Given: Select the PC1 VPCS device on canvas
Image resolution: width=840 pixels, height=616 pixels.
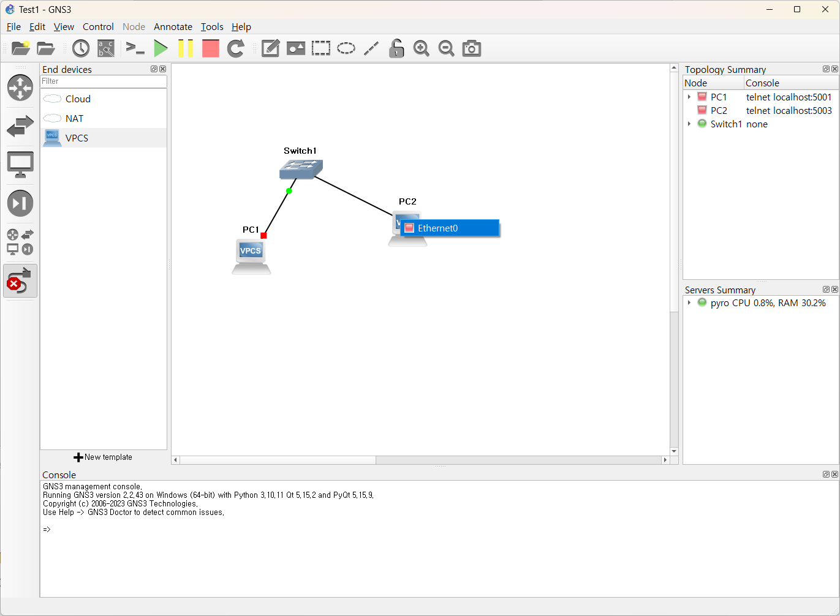Looking at the screenshot, I should point(251,257).
